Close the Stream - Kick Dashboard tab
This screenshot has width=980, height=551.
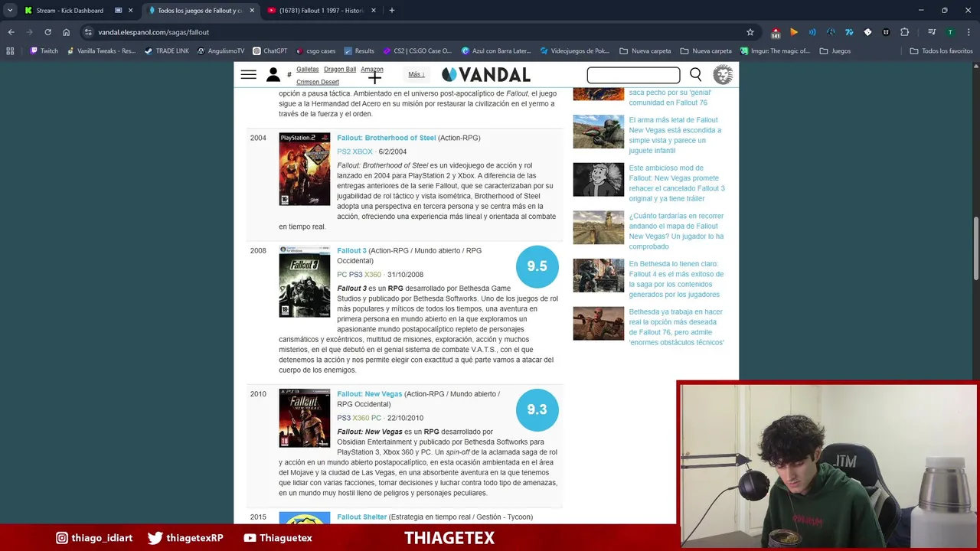pos(131,11)
